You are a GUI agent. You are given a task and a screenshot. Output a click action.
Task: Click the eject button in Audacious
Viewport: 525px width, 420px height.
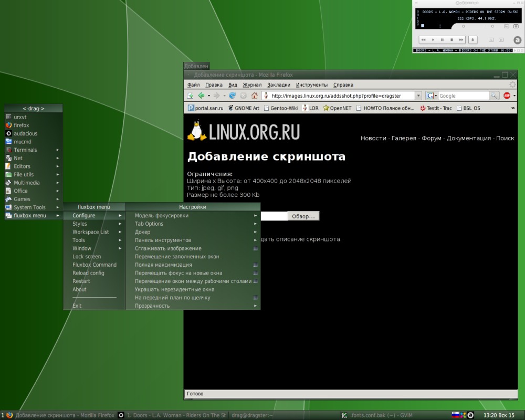473,40
